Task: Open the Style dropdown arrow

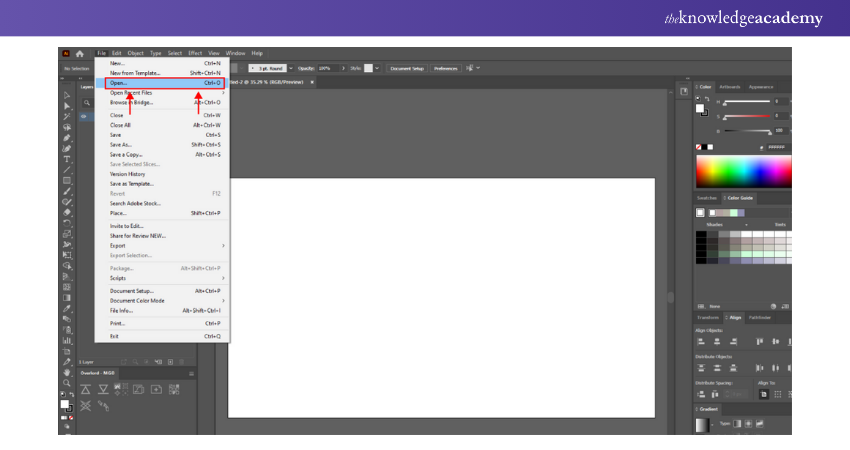Action: click(377, 68)
